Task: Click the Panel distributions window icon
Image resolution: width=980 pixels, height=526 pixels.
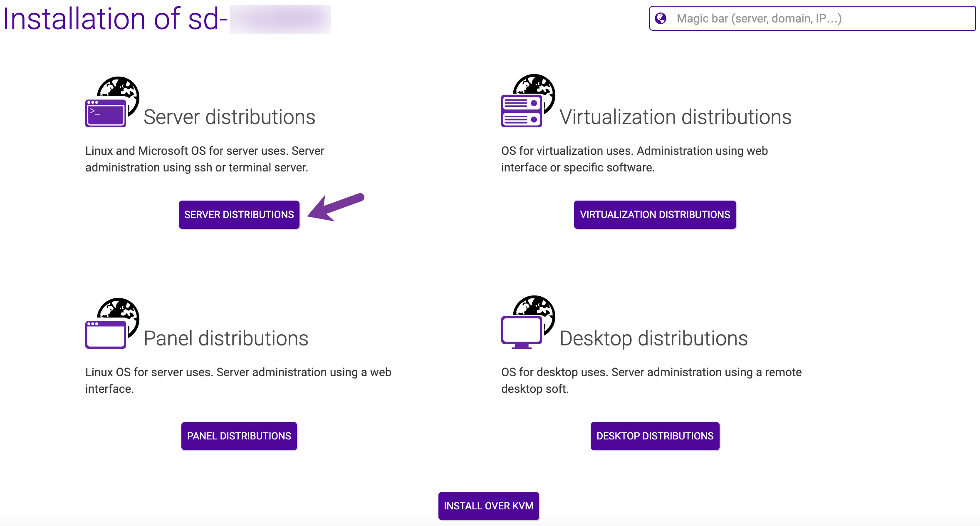Action: [x=106, y=334]
